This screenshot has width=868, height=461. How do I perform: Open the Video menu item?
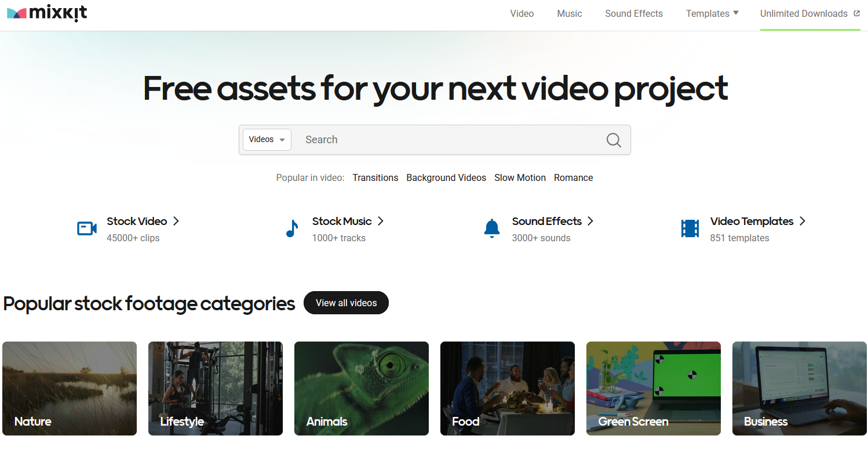coord(521,13)
